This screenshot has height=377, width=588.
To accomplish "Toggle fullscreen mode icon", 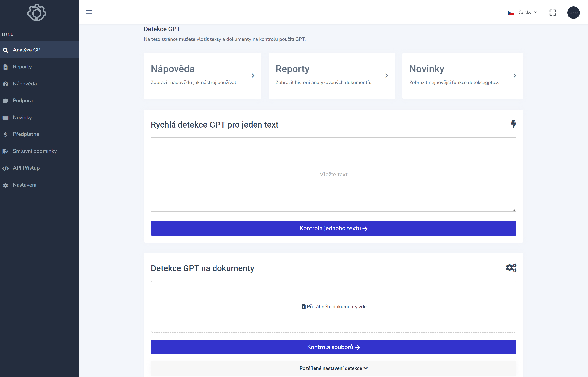I will click(x=552, y=13).
